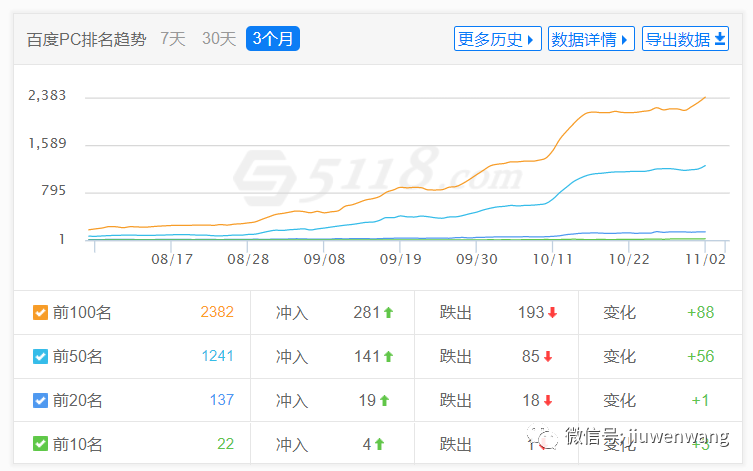Screen dimensions: 753x471
Task: Uncheck the 前50名 series checkbox
Action: (x=40, y=357)
